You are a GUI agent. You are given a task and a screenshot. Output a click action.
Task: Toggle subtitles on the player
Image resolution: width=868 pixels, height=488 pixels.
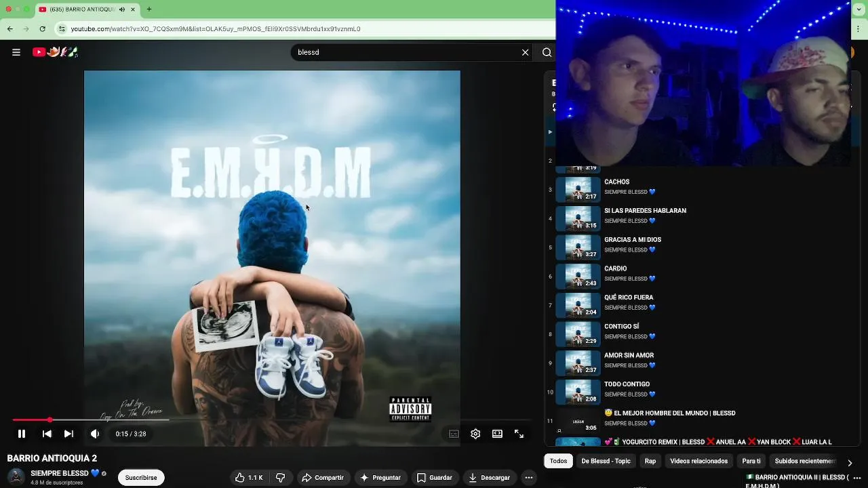point(454,434)
